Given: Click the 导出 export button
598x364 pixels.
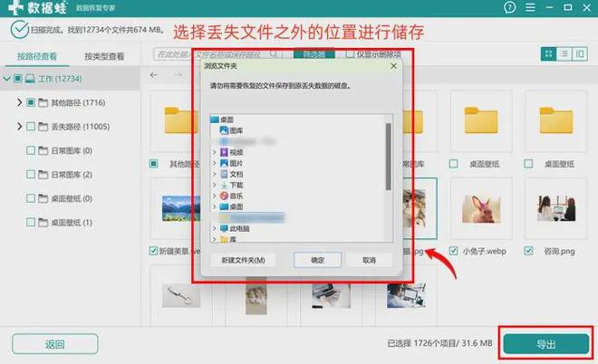Looking at the screenshot, I should (545, 344).
